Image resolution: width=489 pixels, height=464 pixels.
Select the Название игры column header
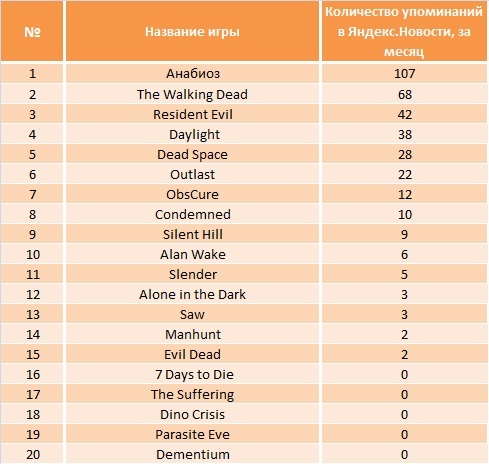tap(192, 31)
